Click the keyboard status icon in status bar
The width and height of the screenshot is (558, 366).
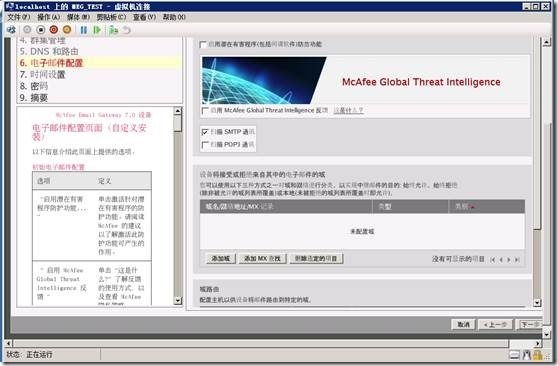[515, 355]
